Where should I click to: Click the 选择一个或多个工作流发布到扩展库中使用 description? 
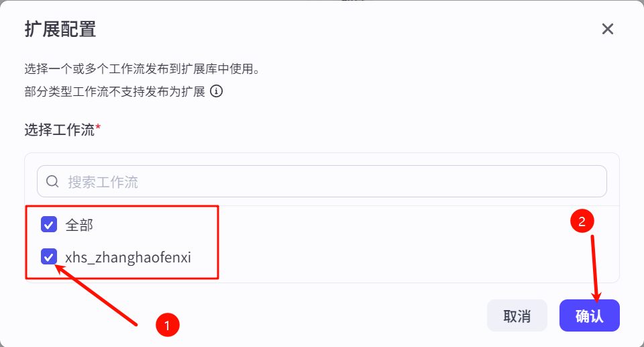click(142, 69)
